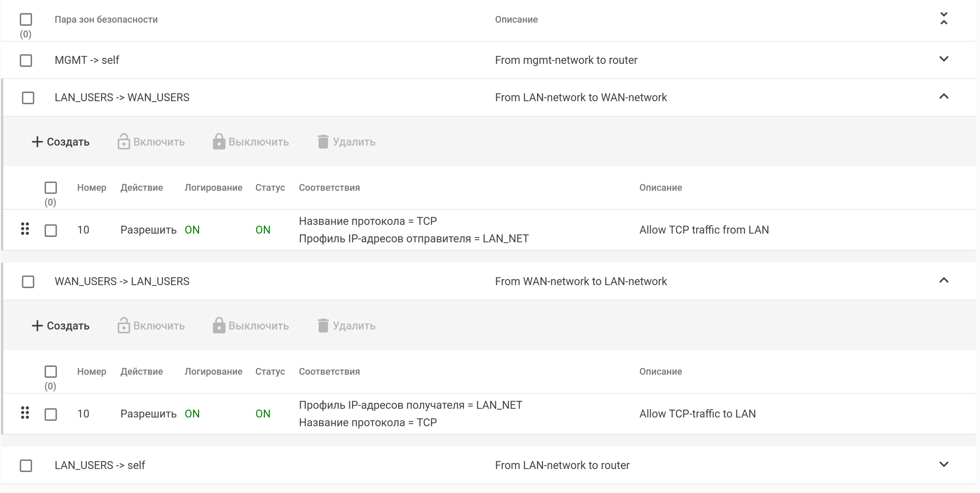Toggle the collapse-all arrows in table header
980x493 pixels.
(943, 19)
